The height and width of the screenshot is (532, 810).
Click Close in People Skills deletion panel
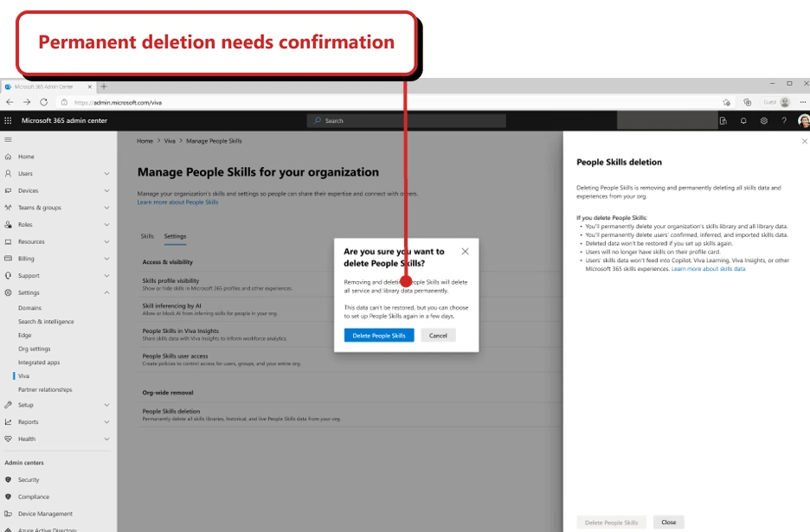click(668, 522)
